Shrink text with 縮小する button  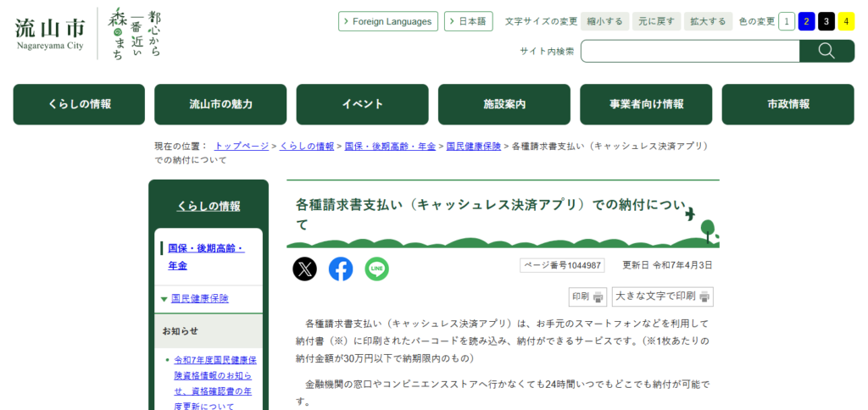(x=605, y=21)
